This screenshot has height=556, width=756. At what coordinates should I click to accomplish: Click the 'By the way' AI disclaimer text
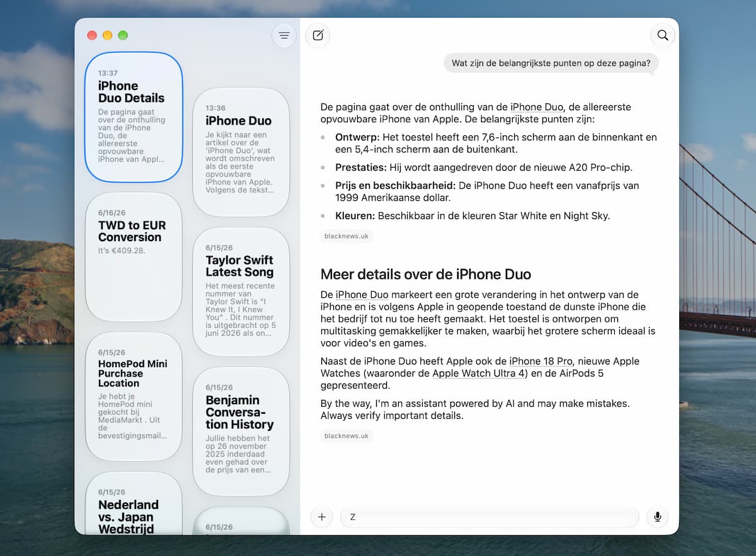pos(475,409)
